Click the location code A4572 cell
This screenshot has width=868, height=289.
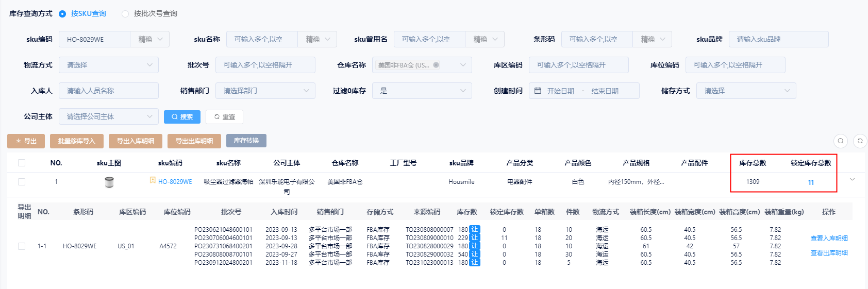(x=168, y=246)
